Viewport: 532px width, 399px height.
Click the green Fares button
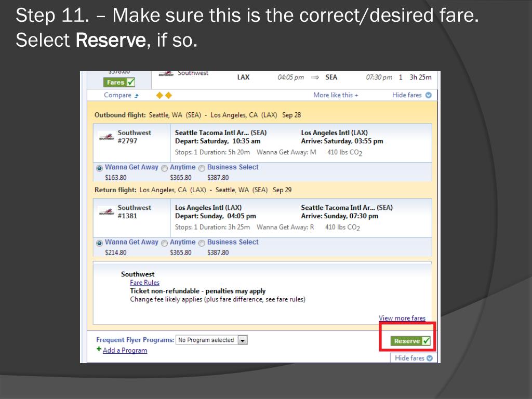119,82
